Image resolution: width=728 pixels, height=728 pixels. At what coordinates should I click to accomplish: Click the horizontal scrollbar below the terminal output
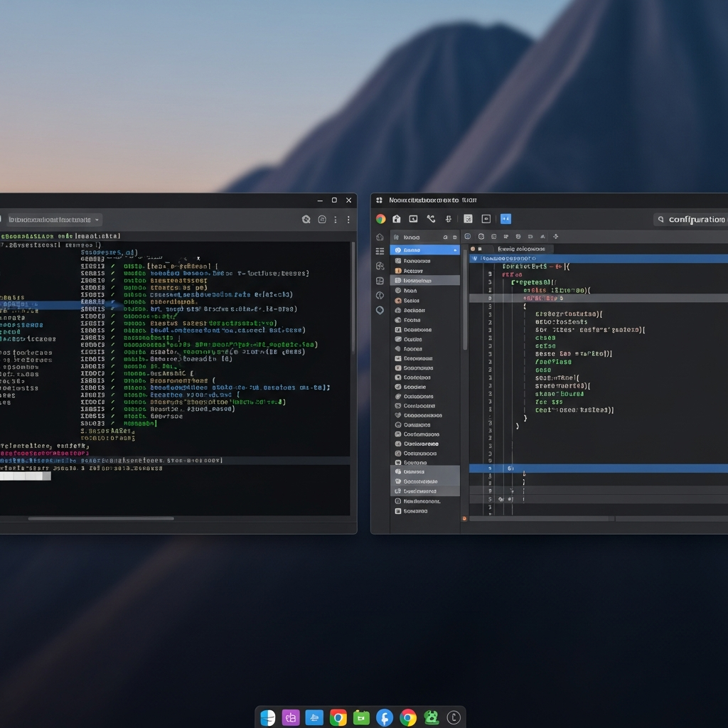click(101, 518)
